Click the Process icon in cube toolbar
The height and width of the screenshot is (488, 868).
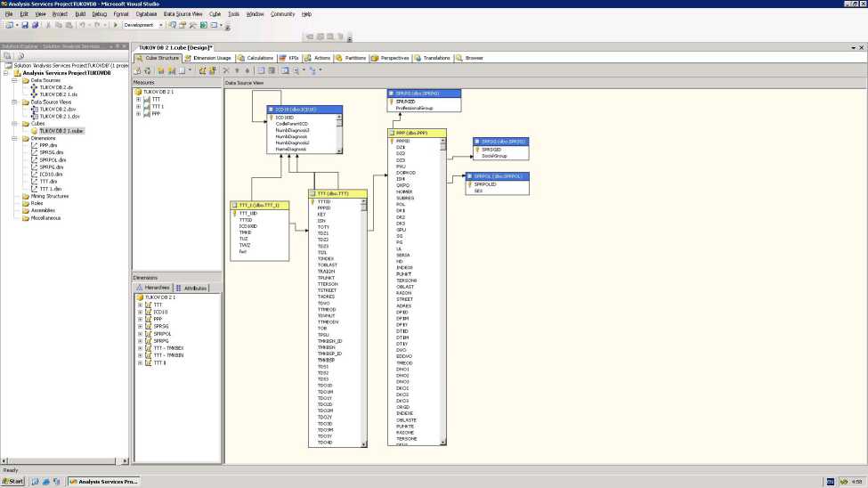click(x=138, y=69)
